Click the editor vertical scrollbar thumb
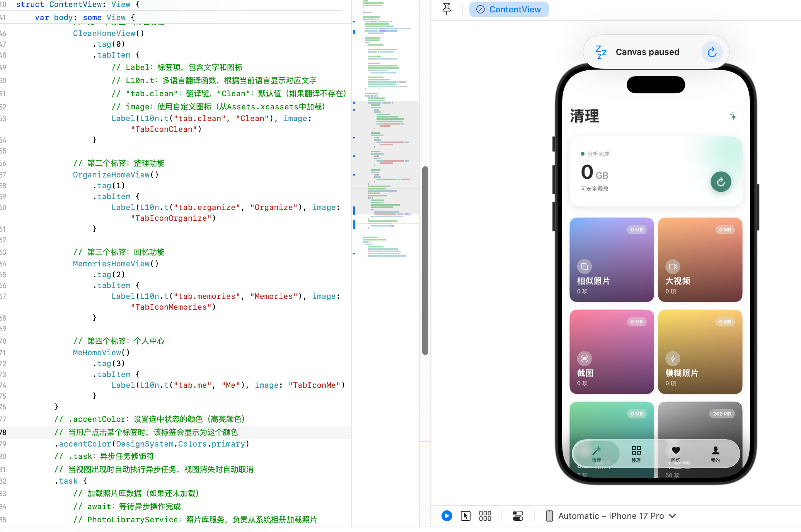The height and width of the screenshot is (532, 801). pos(425,260)
